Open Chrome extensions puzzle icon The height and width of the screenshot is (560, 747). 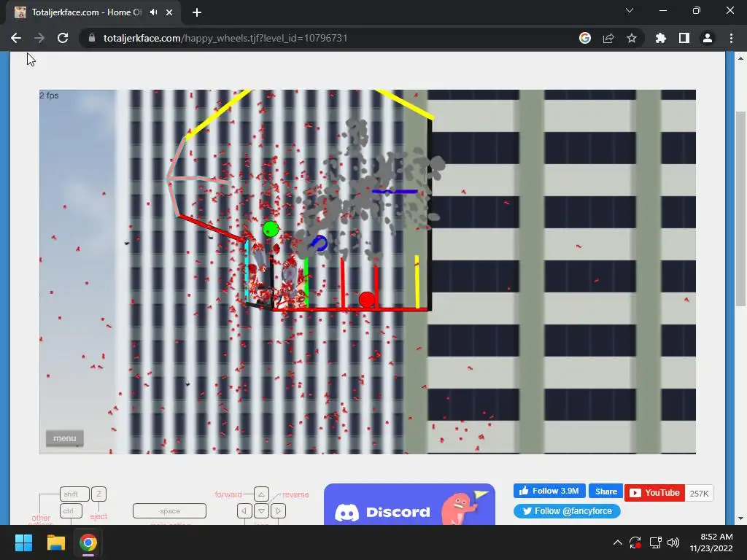660,38
